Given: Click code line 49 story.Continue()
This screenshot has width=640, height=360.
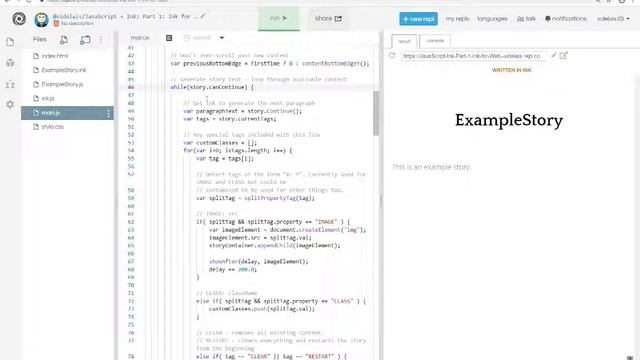Looking at the screenshot, I should point(242,111).
